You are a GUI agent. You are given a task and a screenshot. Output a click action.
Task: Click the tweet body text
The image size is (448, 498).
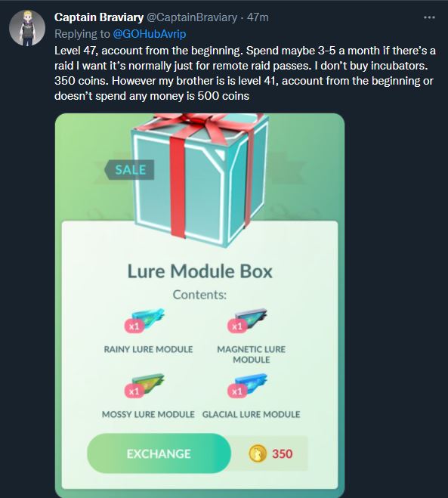click(x=245, y=73)
